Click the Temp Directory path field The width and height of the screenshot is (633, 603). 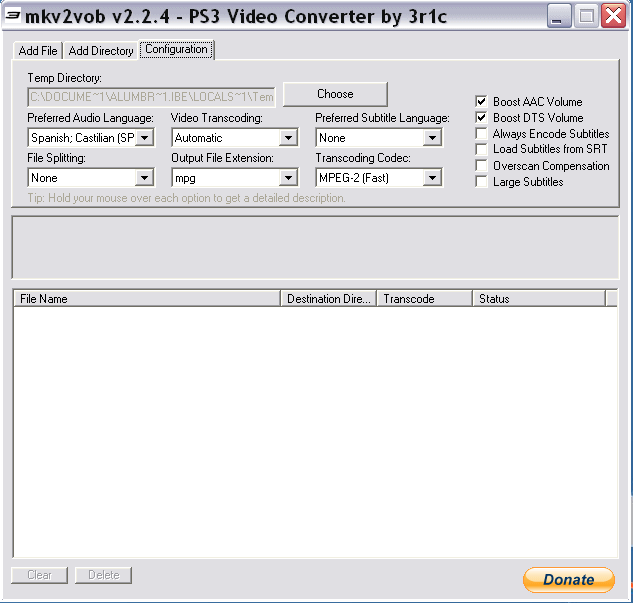[151, 97]
